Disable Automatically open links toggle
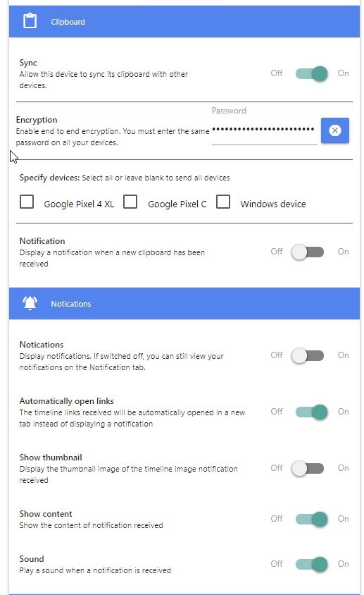 tap(311, 412)
